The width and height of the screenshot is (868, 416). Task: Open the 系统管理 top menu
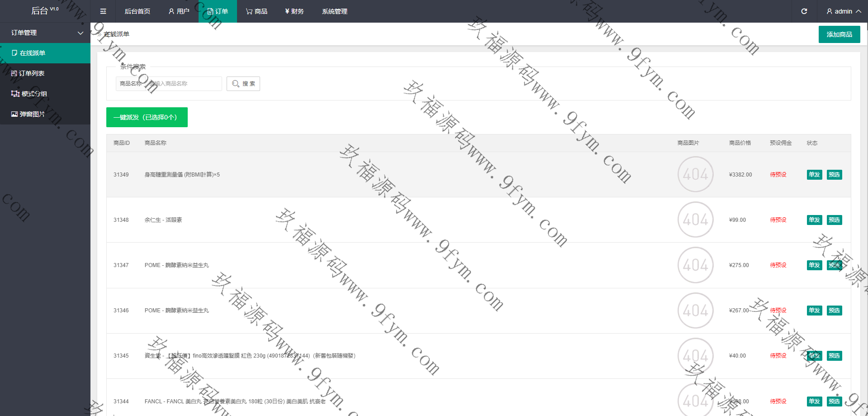(x=334, y=11)
